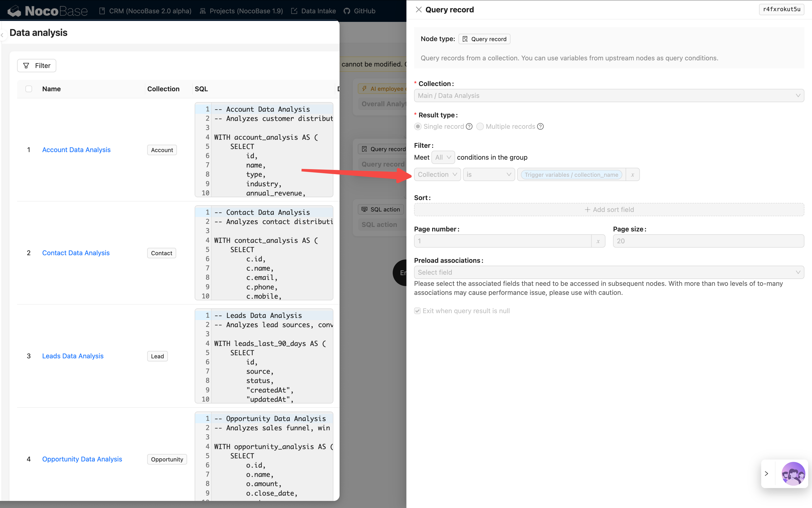The height and width of the screenshot is (508, 812).
Task: Open the Leads Data Analysis link
Action: point(73,356)
